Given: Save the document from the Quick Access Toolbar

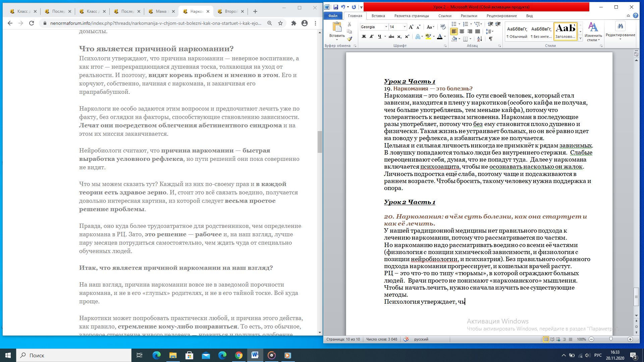Looking at the screenshot, I should tap(335, 7).
